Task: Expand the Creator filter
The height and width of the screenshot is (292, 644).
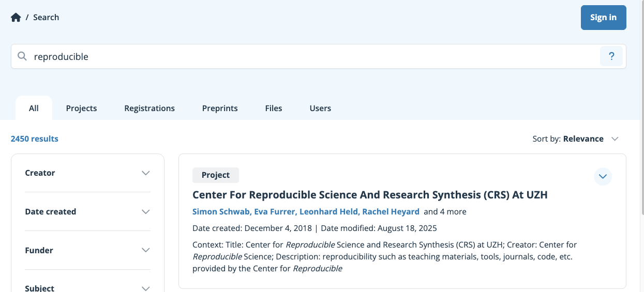Action: [x=145, y=173]
